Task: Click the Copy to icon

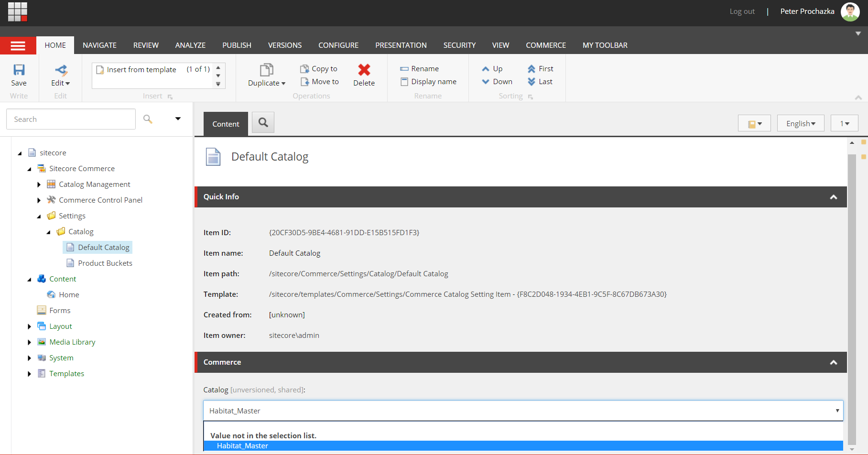Action: [x=304, y=69]
